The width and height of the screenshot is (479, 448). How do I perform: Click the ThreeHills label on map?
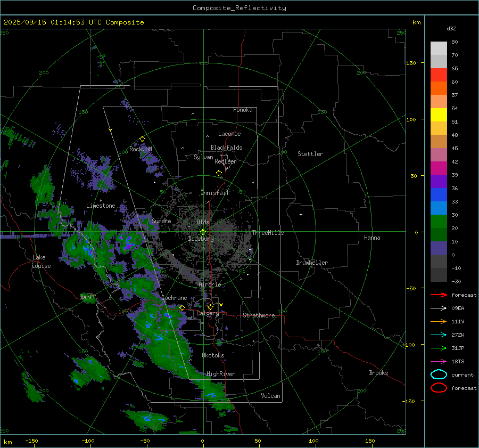click(268, 233)
